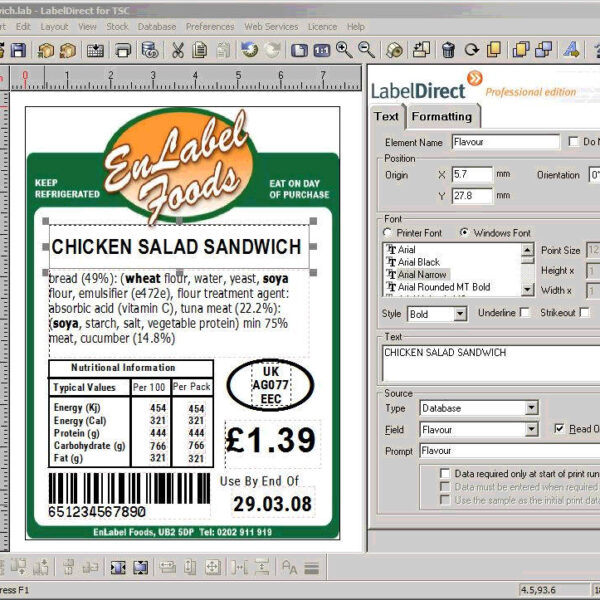The width and height of the screenshot is (600, 600).
Task: Click the font size 'A' icon in bottom toolbar
Action: point(290,567)
